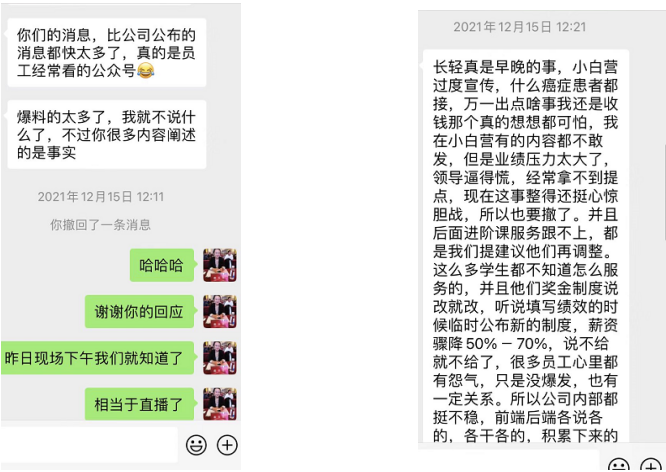
Task: Tap avatar beside 昨日现场下午我们就知道了
Action: pos(220,358)
